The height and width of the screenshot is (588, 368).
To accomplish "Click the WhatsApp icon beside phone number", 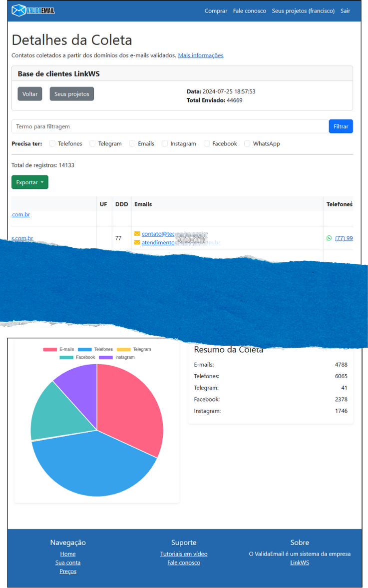I will [x=329, y=238].
